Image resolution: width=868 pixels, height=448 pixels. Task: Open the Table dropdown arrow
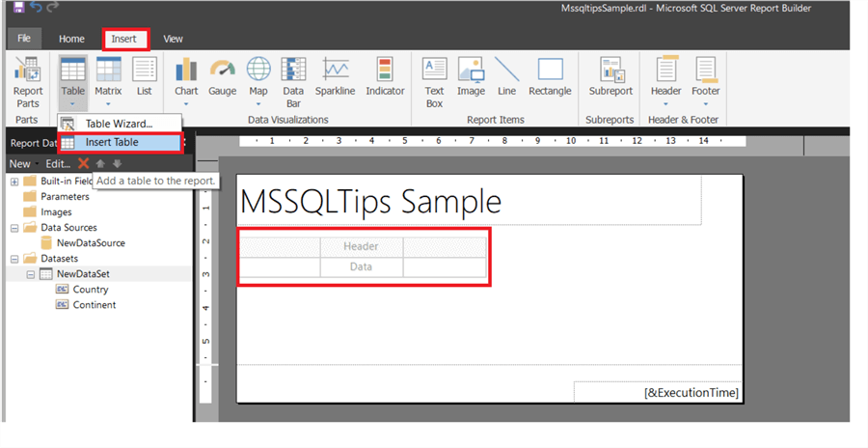73,103
